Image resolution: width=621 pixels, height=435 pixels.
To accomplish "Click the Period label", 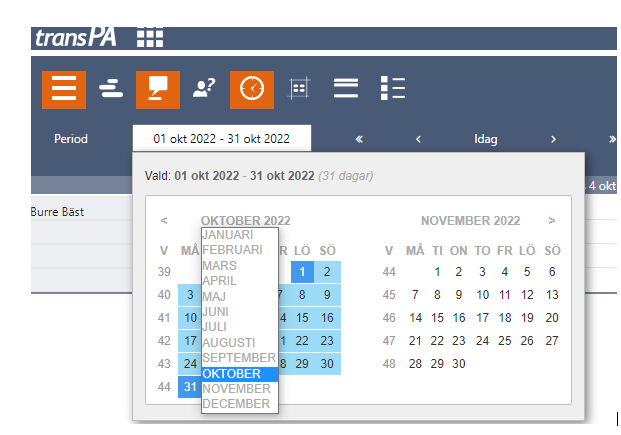I will click(71, 139).
